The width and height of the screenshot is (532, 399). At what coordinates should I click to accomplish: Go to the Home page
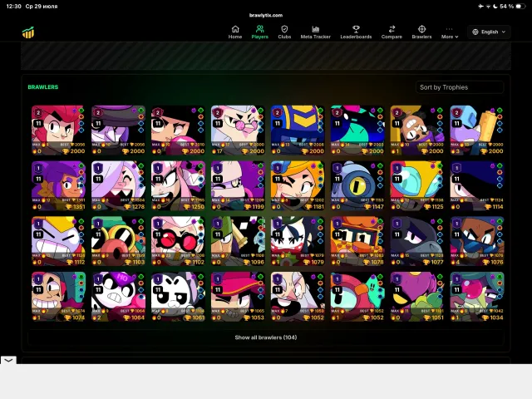235,32
